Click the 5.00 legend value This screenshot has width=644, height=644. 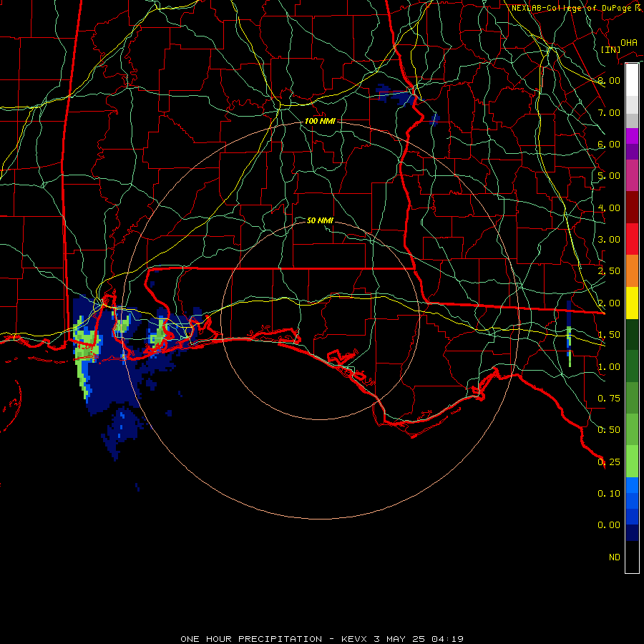pyautogui.click(x=609, y=176)
